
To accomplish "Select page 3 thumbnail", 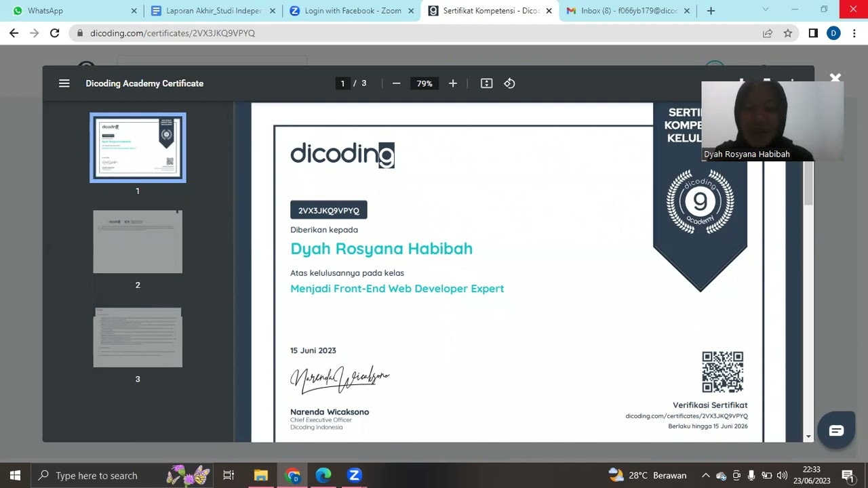I will [138, 337].
